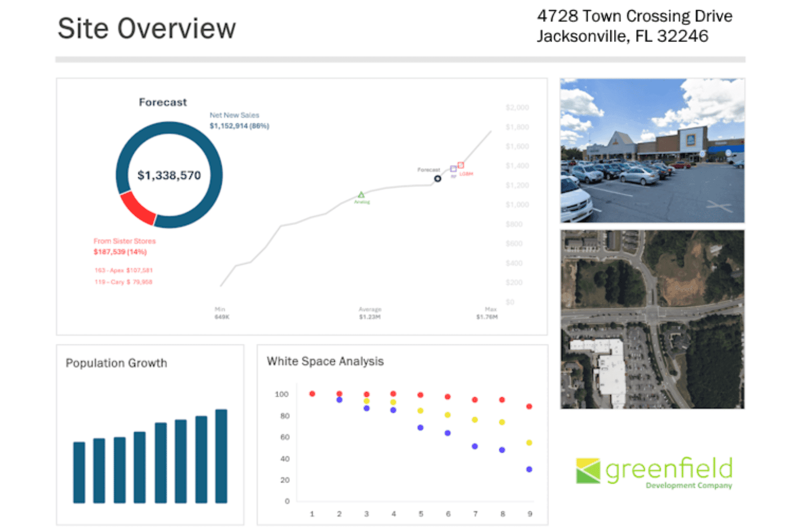Select the red LGBM square marker

[460, 165]
